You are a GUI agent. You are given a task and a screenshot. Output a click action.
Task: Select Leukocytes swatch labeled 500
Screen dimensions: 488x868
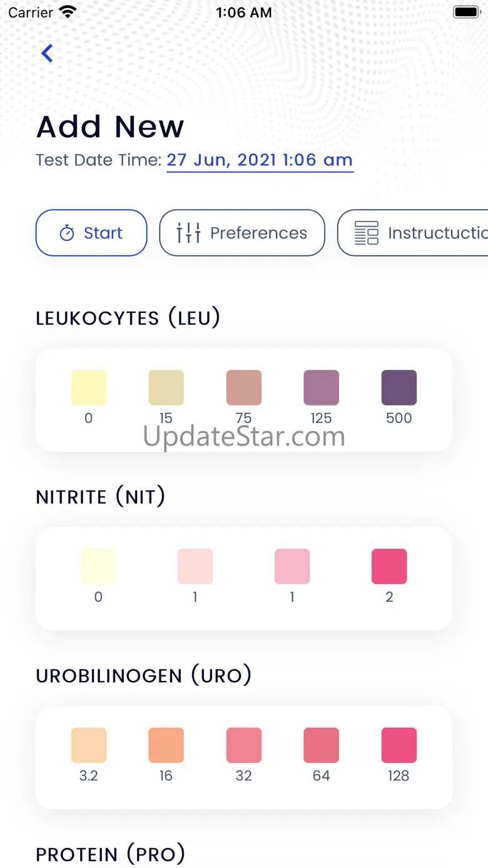(x=399, y=388)
